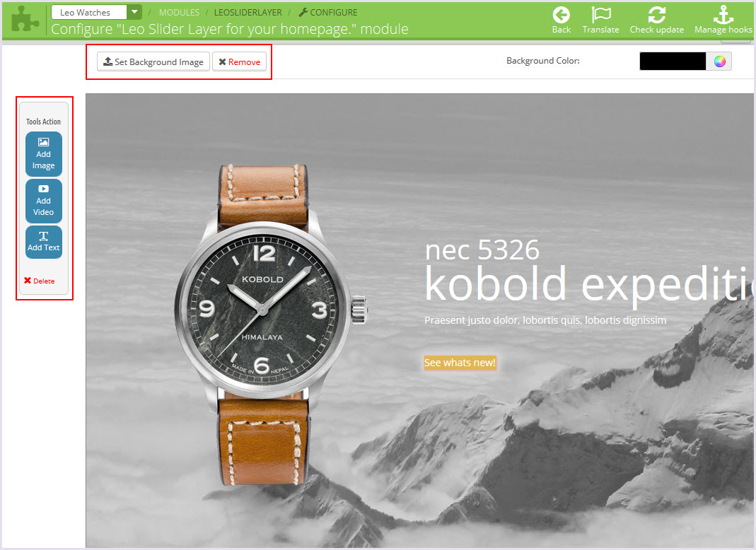This screenshot has width=756, height=550.
Task: Go to LEOSLIDERLAYER breadcrumb
Action: [x=248, y=13]
